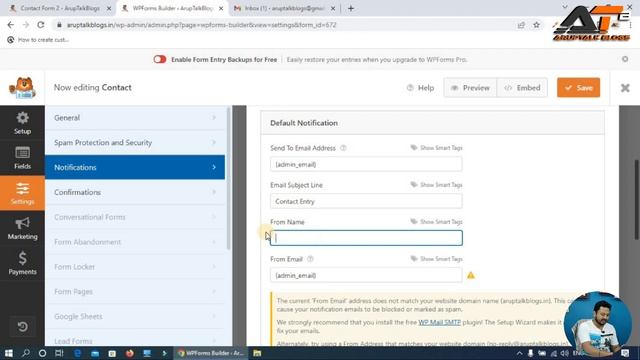Show Smart Tags for From Email

click(x=436, y=259)
